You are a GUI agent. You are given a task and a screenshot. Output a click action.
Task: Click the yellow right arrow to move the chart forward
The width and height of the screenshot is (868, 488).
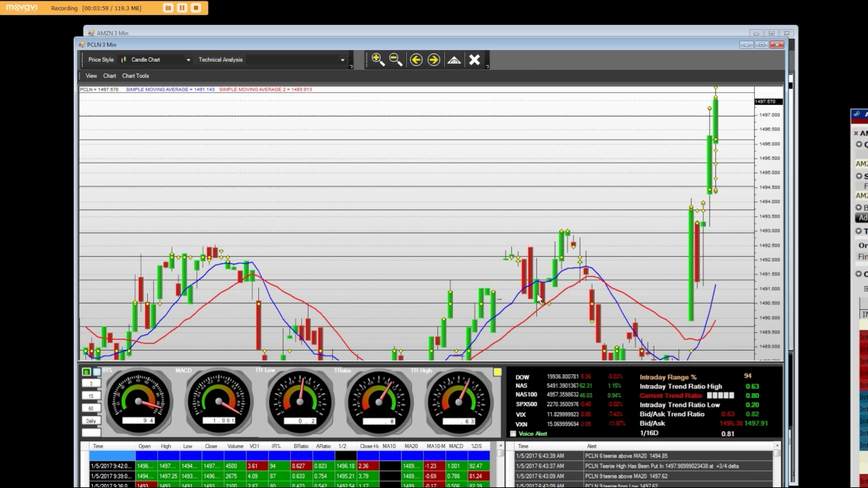[x=434, y=60]
